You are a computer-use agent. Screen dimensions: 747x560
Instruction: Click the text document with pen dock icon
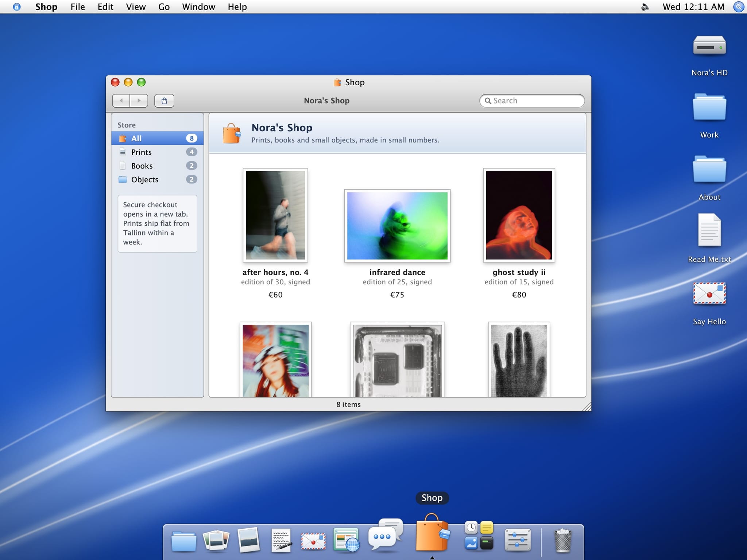[x=282, y=540]
